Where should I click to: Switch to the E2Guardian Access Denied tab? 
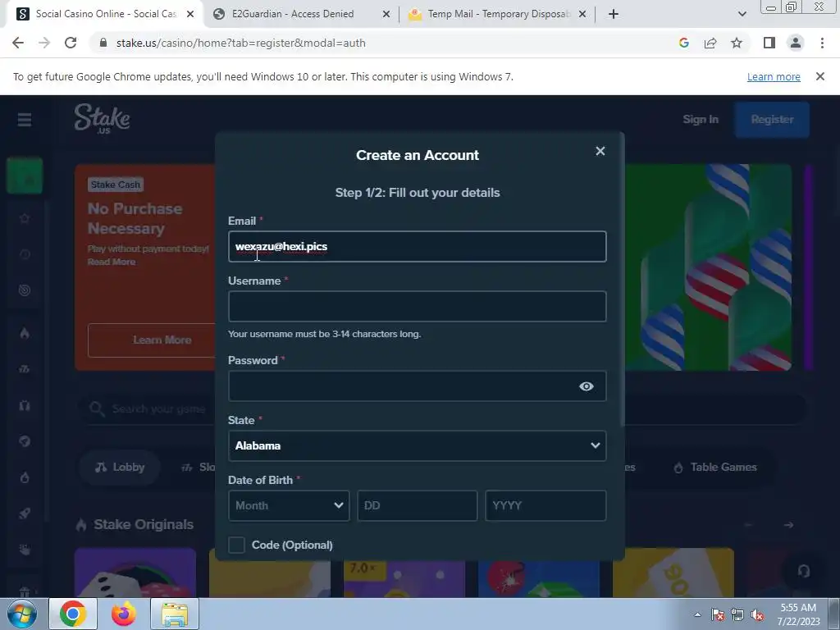[x=293, y=14]
